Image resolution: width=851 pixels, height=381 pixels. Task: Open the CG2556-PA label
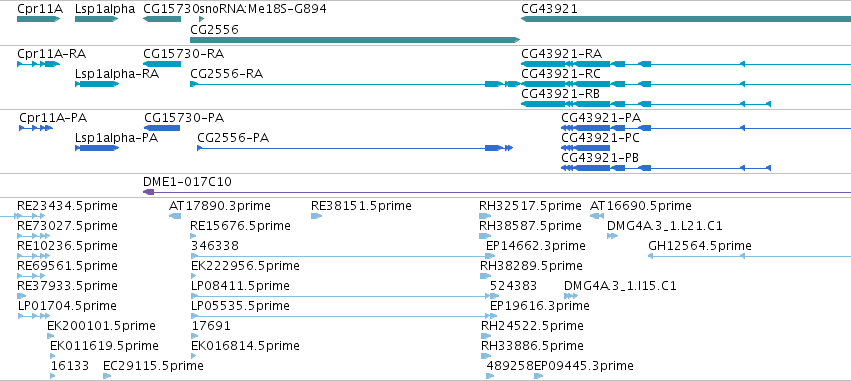pyautogui.click(x=233, y=138)
